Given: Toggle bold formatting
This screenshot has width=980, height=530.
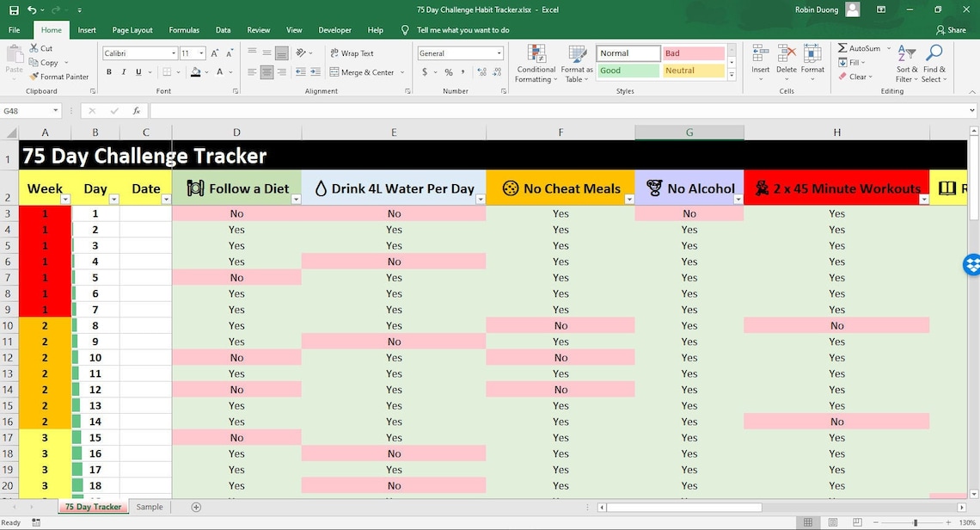Looking at the screenshot, I should (x=109, y=72).
